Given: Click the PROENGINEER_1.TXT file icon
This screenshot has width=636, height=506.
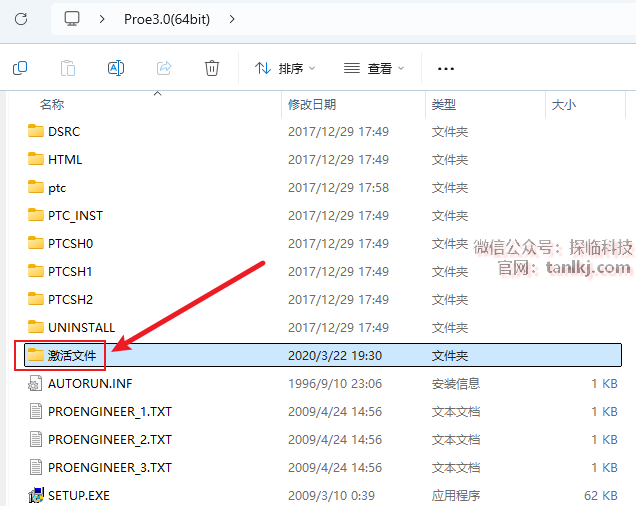Looking at the screenshot, I should [x=36, y=411].
